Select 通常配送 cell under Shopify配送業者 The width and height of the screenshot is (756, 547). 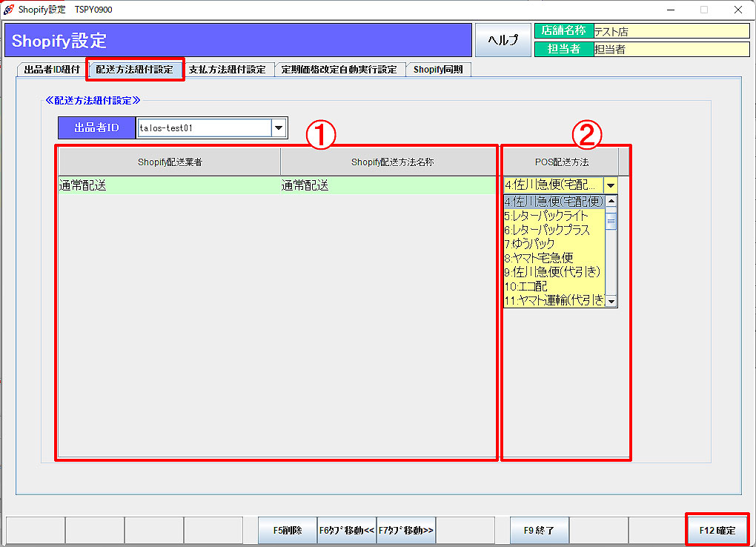[x=170, y=185]
